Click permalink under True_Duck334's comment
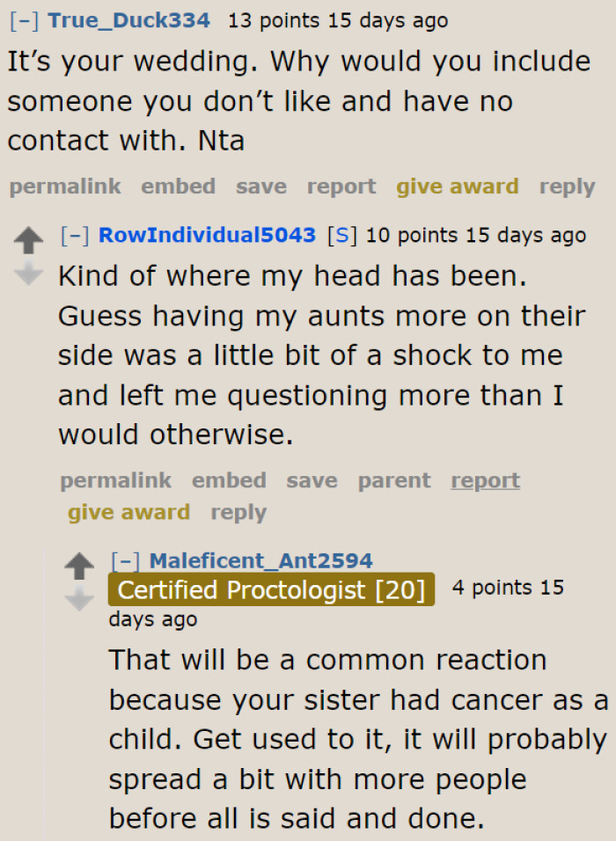 click(64, 186)
